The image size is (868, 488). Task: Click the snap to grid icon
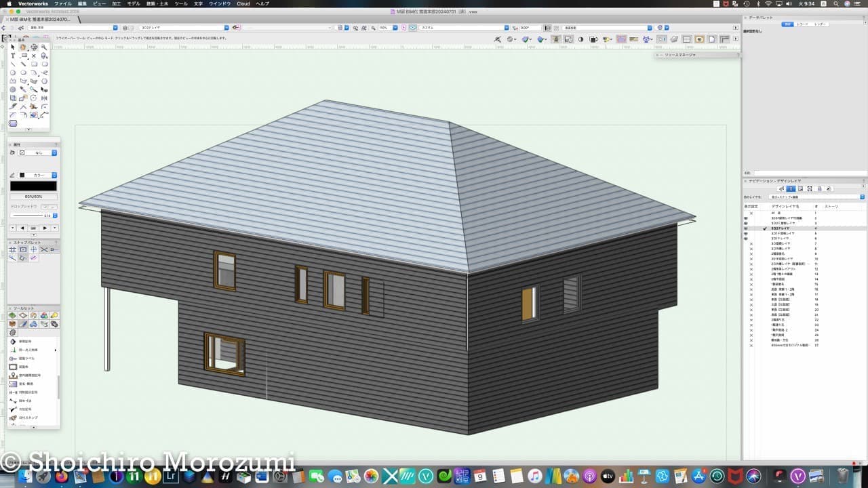coord(13,250)
